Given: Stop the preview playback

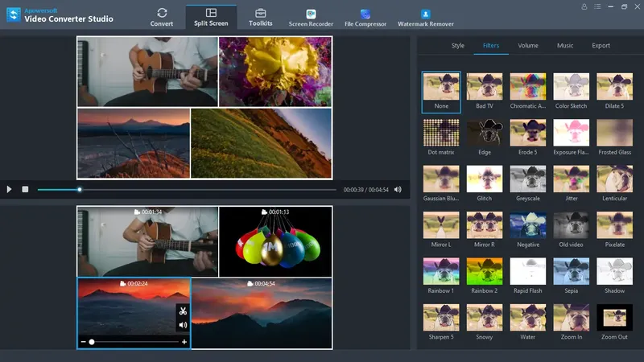Looking at the screenshot, I should [25, 190].
